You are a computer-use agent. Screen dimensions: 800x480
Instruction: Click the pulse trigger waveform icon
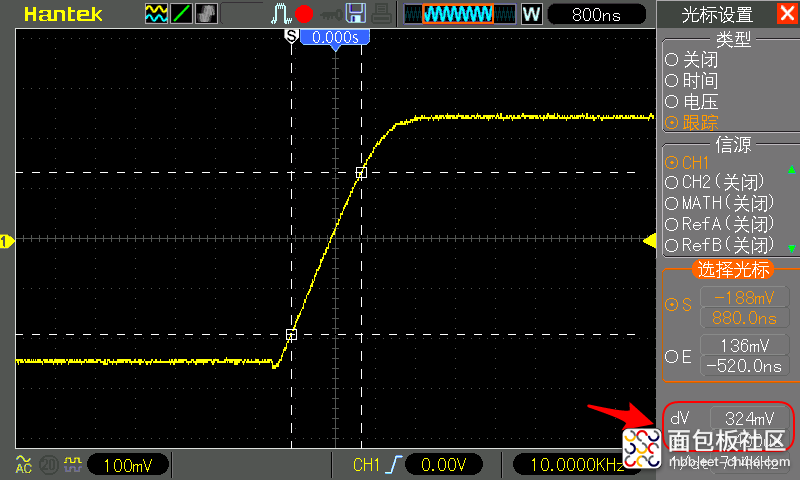pos(281,14)
